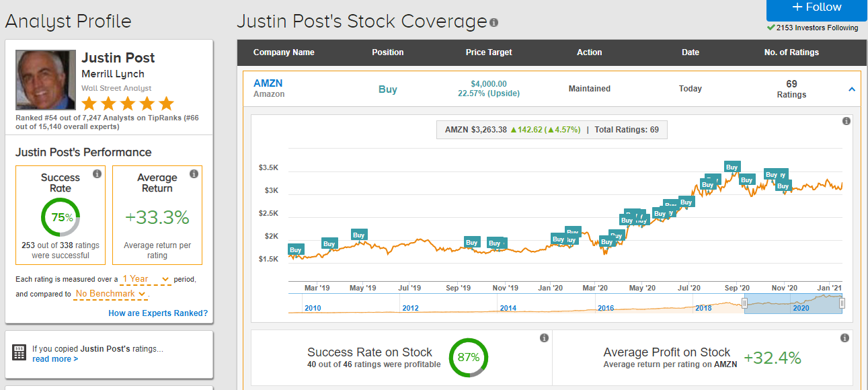
Task: Click Success Rate info icon in Performance panel
Action: click(97, 174)
